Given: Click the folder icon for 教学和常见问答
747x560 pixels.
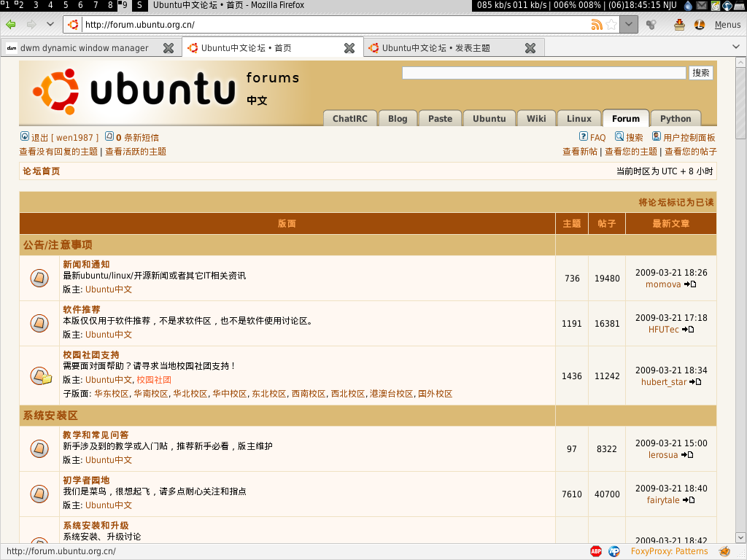Looking at the screenshot, I should click(x=39, y=448).
